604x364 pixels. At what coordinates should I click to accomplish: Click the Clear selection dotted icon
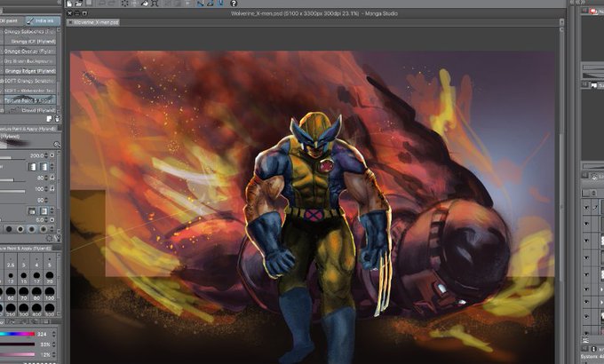coord(125,4)
